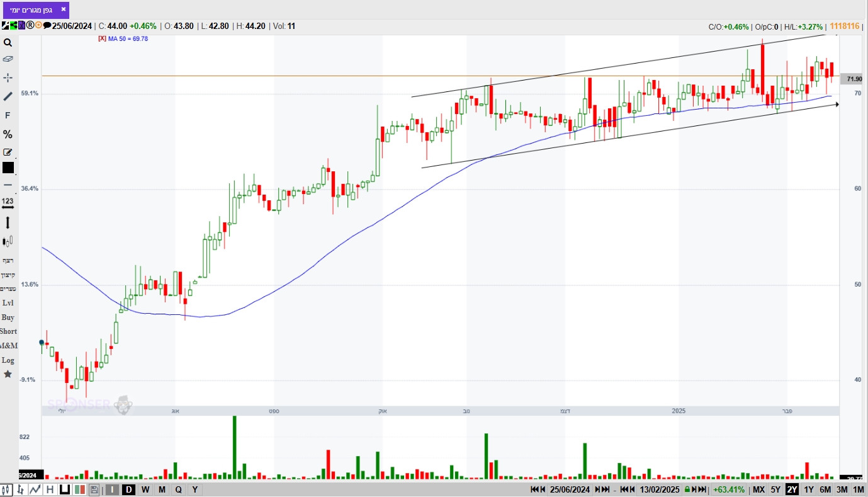Click the +63.41% range change value

(729, 489)
